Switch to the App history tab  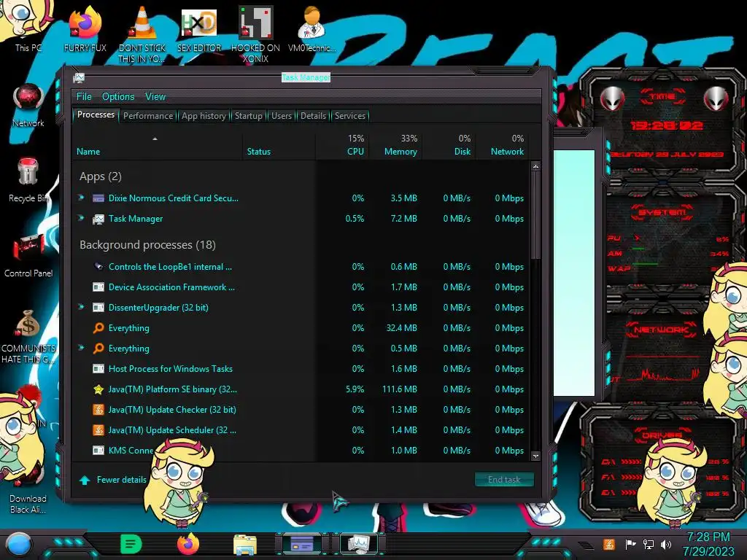pyautogui.click(x=204, y=116)
